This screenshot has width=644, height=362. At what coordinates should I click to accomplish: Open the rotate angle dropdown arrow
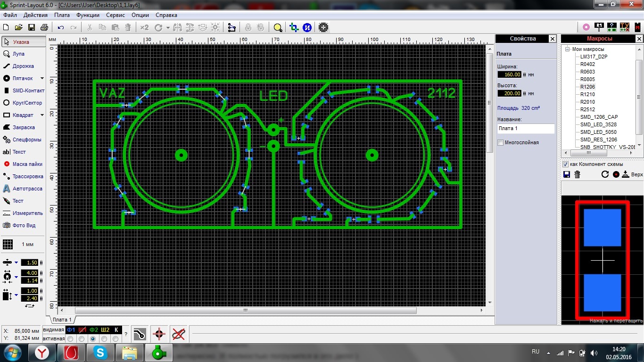(168, 27)
